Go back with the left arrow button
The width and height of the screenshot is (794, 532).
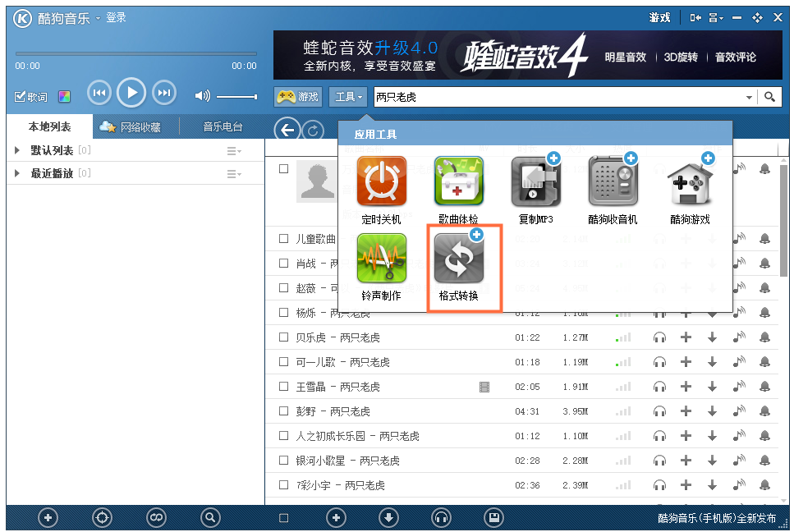pyautogui.click(x=287, y=131)
